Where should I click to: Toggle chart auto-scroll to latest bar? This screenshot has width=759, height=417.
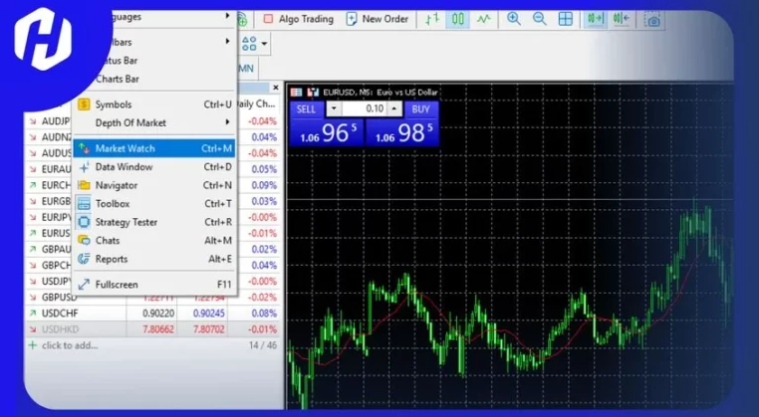(x=595, y=19)
